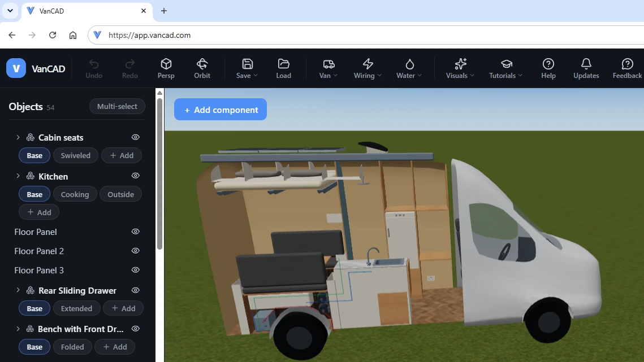The width and height of the screenshot is (644, 362).
Task: Expand the Rear Sliding Drawer group
Action: tap(18, 290)
